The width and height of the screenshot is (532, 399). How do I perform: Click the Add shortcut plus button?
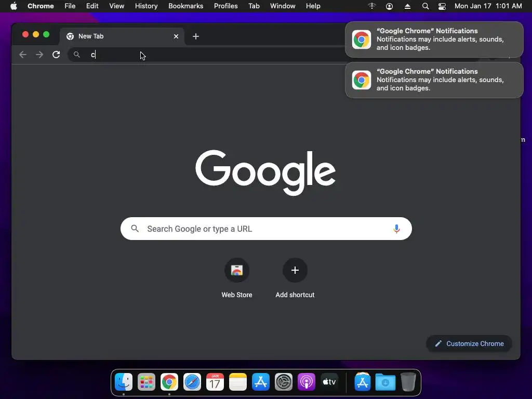295,270
